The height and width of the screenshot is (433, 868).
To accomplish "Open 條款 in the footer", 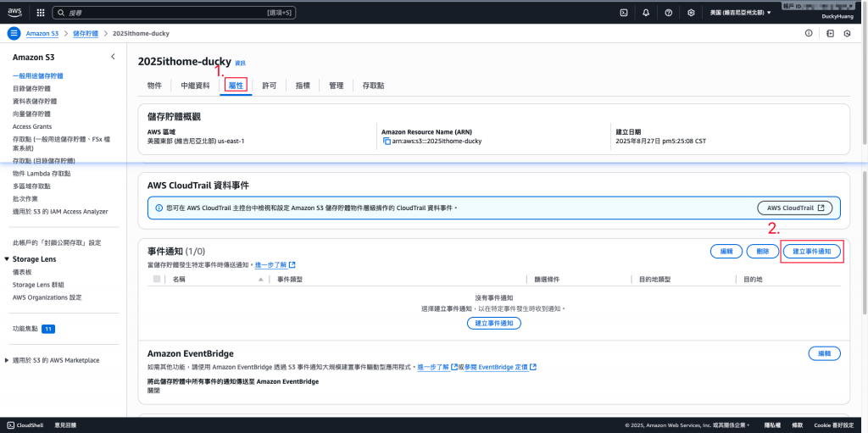I will (795, 425).
